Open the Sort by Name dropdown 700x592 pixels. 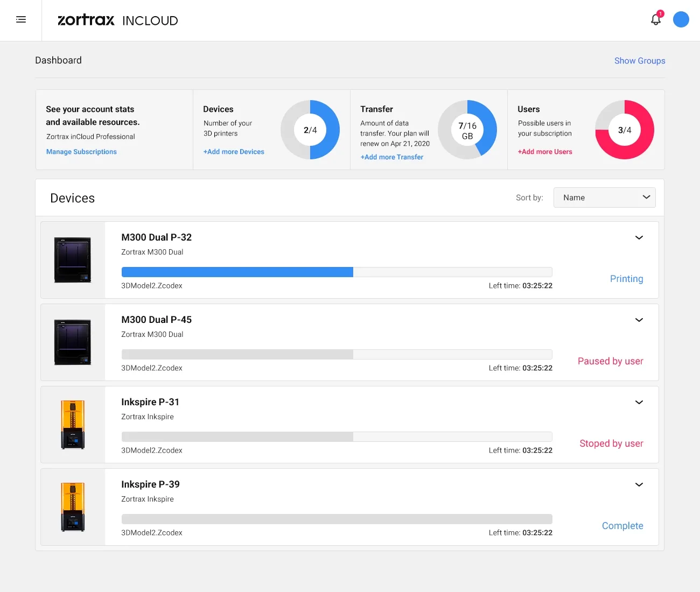tap(604, 198)
